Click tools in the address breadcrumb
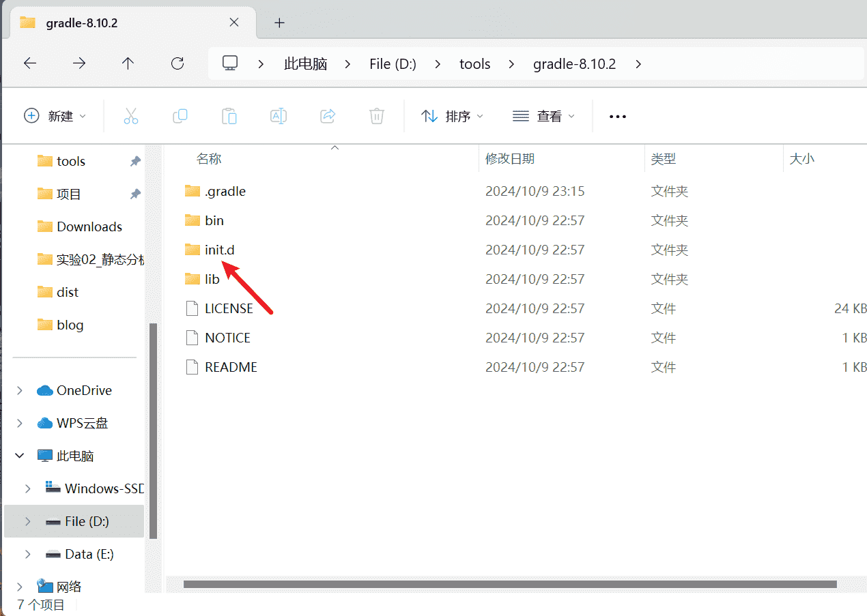 pyautogui.click(x=474, y=63)
